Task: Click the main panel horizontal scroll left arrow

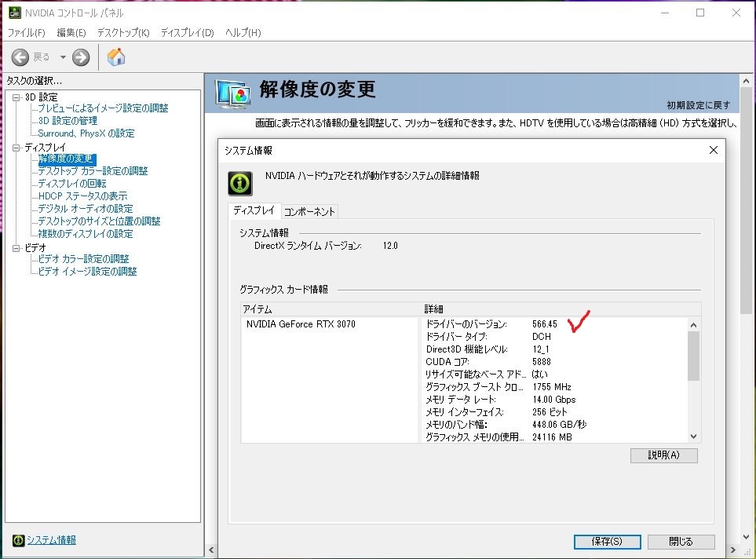Action: click(x=211, y=550)
